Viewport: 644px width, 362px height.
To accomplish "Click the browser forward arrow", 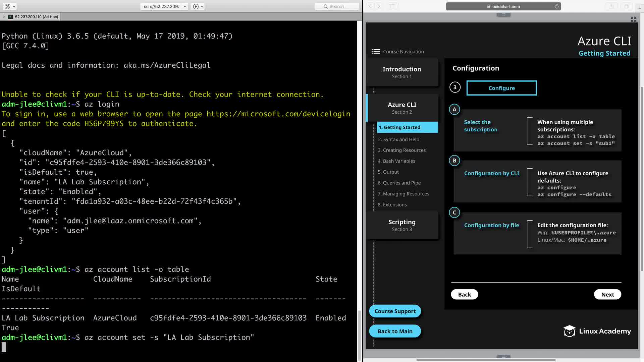I will pyautogui.click(x=379, y=6).
